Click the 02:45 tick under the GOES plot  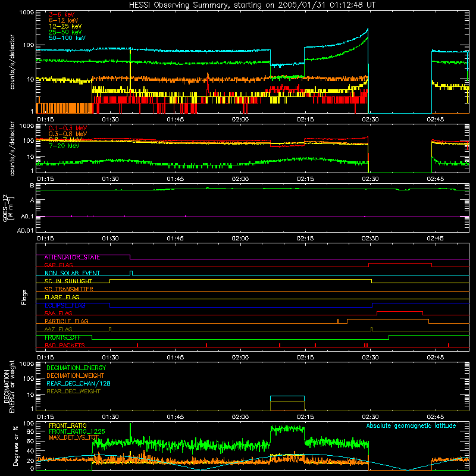tap(435, 239)
